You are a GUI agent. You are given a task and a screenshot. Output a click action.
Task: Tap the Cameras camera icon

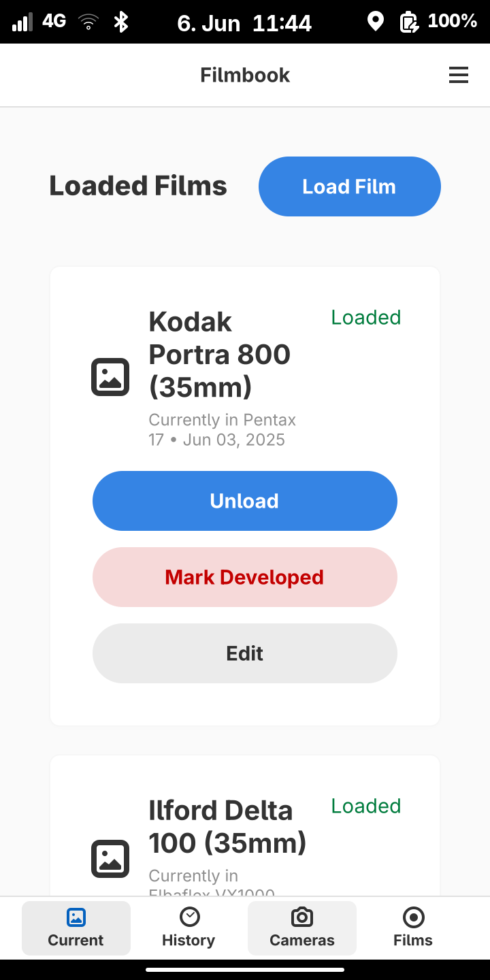pos(302,917)
